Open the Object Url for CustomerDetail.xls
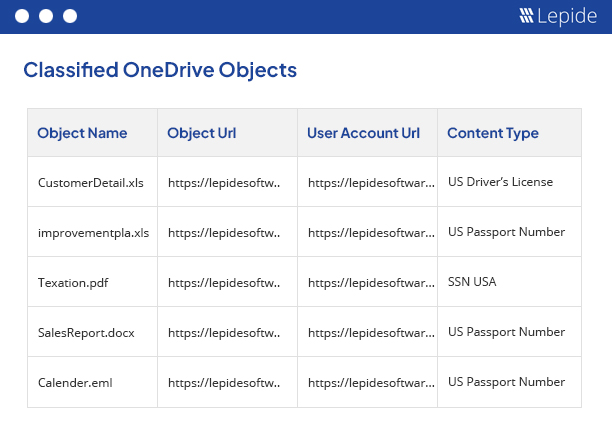The image size is (612, 430). pyautogui.click(x=224, y=183)
